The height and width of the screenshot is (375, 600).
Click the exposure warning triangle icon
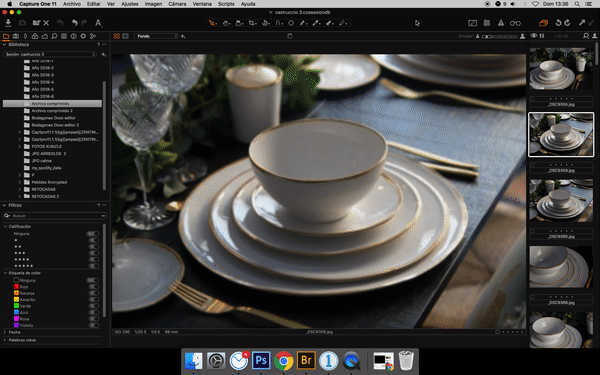pos(501,23)
